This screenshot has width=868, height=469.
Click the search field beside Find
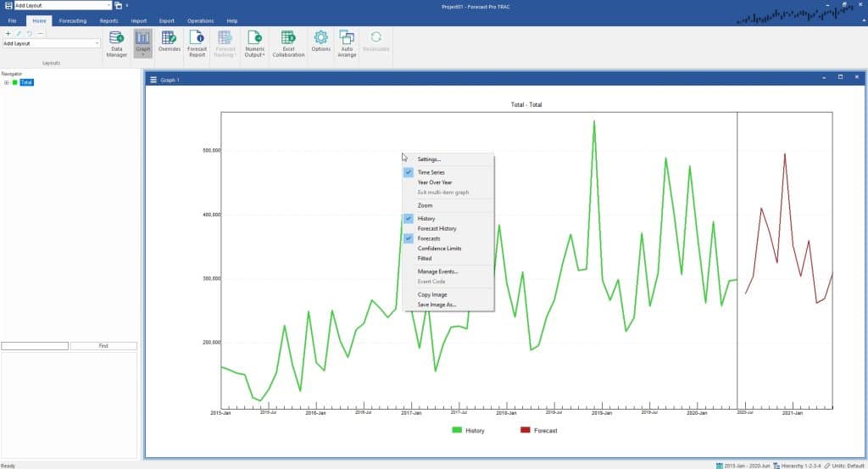[35, 346]
